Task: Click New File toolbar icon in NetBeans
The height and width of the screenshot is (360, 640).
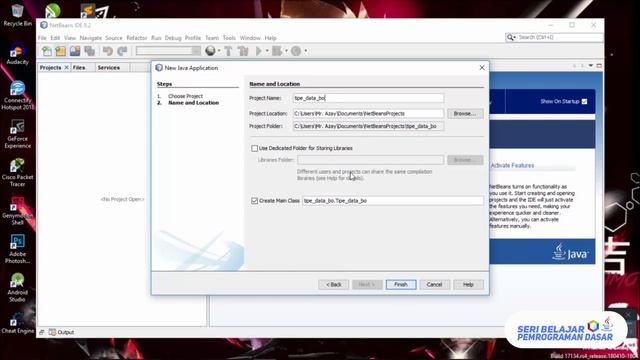Action: pyautogui.click(x=47, y=51)
